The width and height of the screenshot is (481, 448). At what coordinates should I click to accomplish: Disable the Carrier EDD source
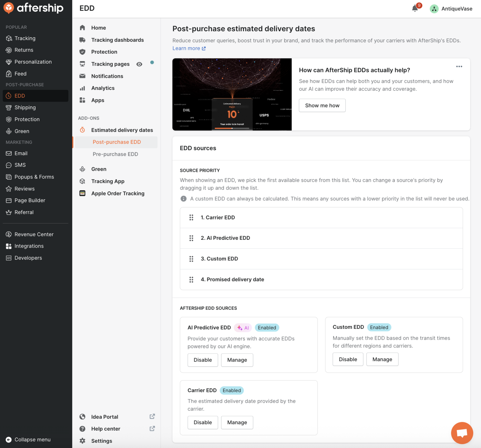click(x=203, y=422)
